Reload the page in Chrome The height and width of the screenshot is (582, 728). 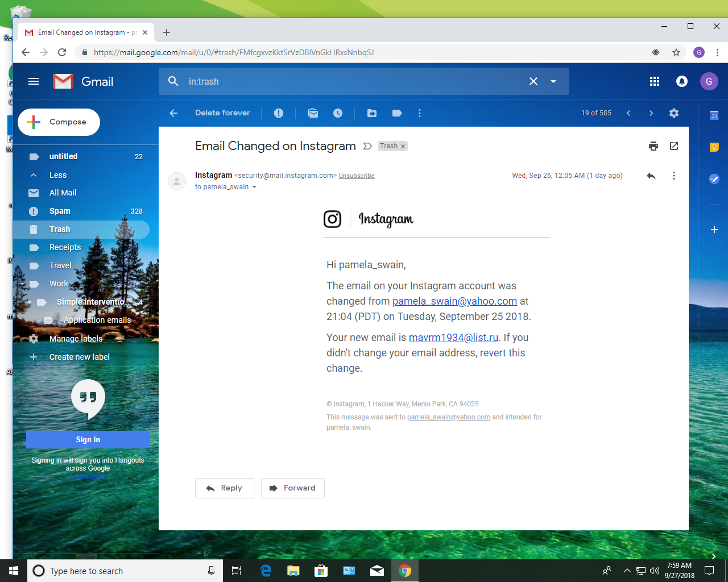pos(62,52)
